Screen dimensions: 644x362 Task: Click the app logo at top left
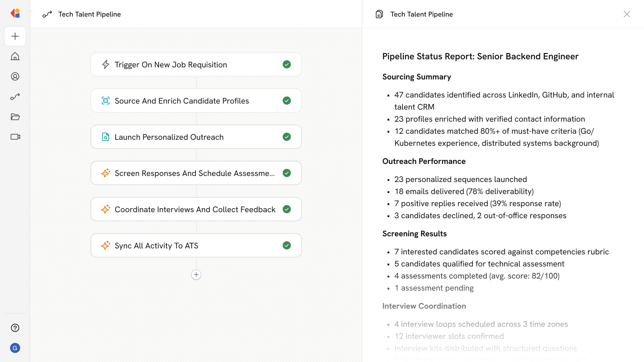point(15,13)
